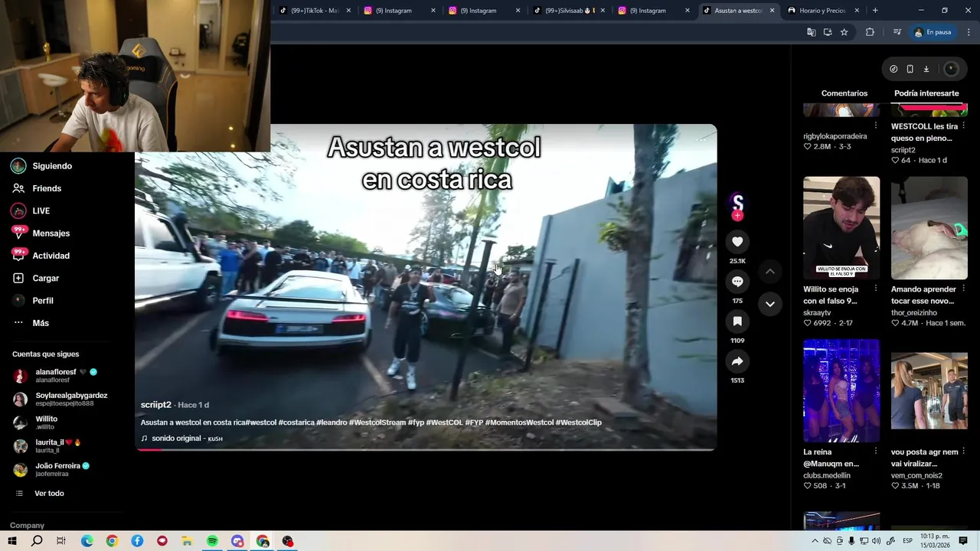The image size is (980, 551).
Task: Open options menu for rigbylokaporradeira video
Action: click(x=876, y=126)
